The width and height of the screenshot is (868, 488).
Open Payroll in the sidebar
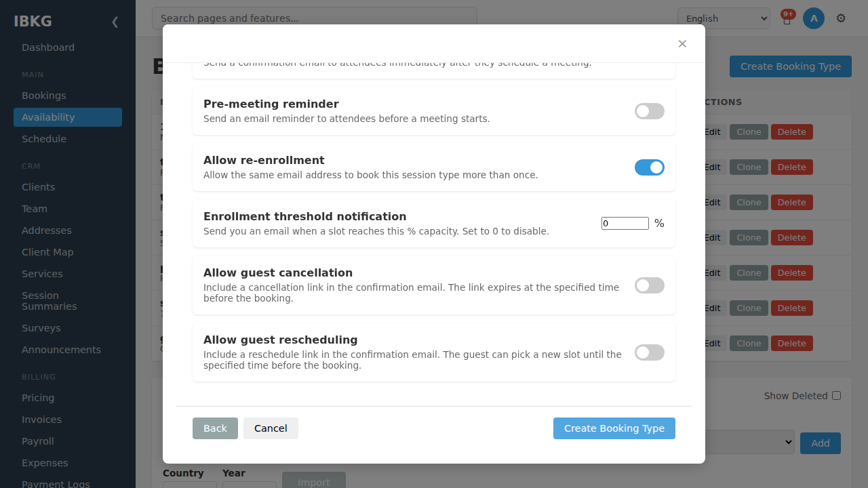coord(68,441)
